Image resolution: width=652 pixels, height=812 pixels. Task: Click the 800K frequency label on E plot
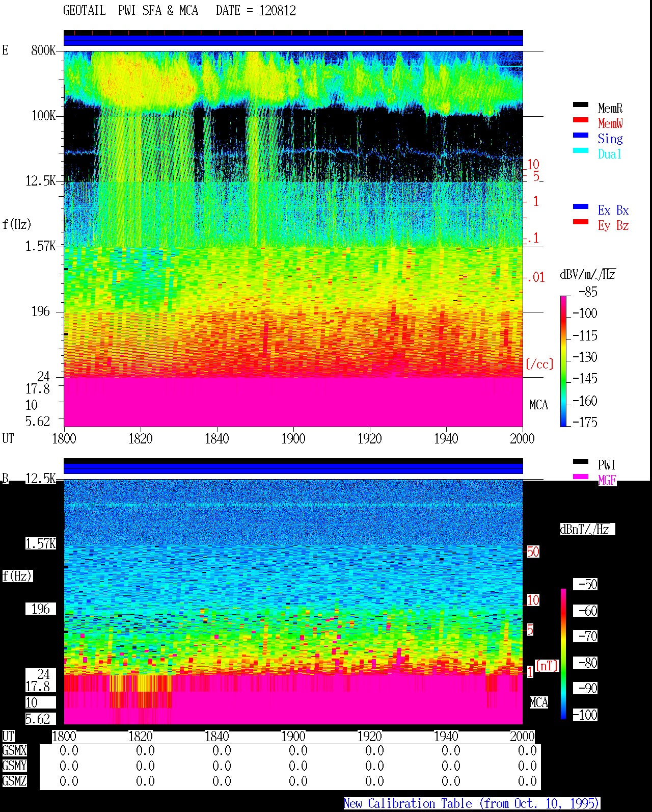point(43,50)
